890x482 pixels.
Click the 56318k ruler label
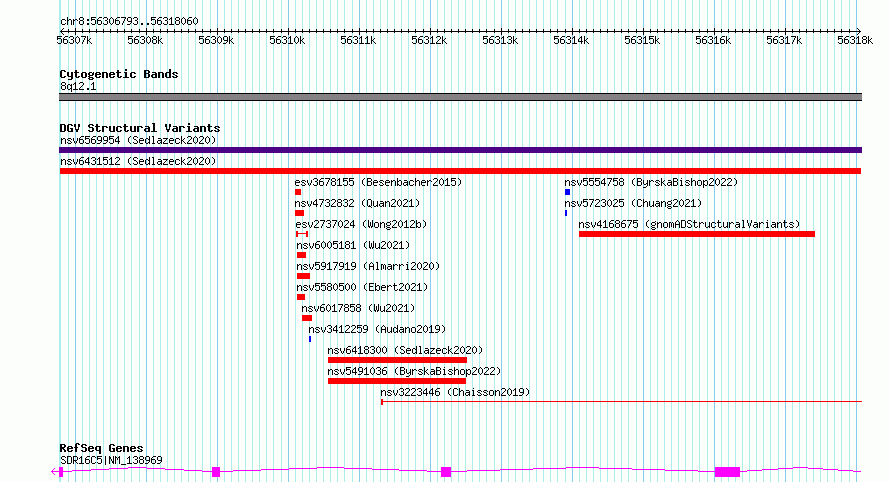click(855, 40)
